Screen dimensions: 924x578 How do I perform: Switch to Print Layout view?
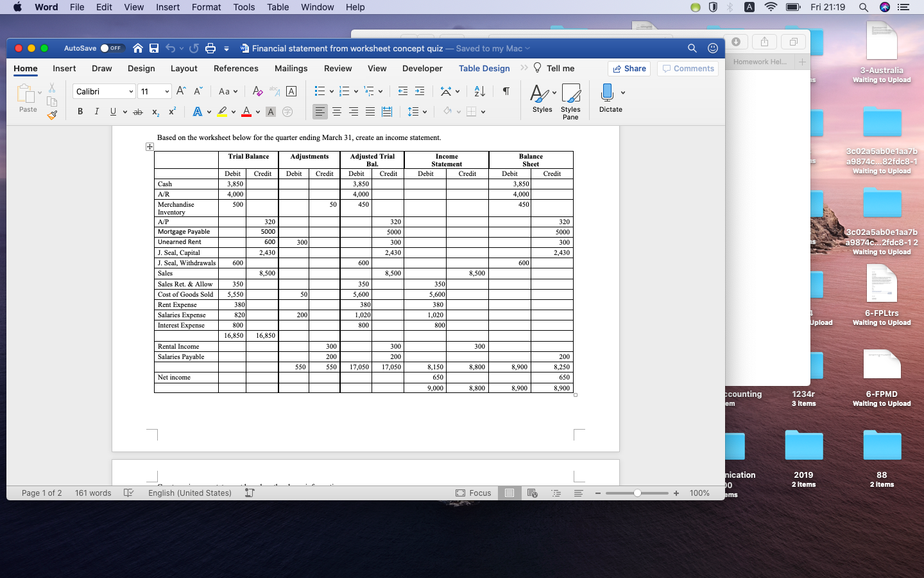click(x=509, y=493)
